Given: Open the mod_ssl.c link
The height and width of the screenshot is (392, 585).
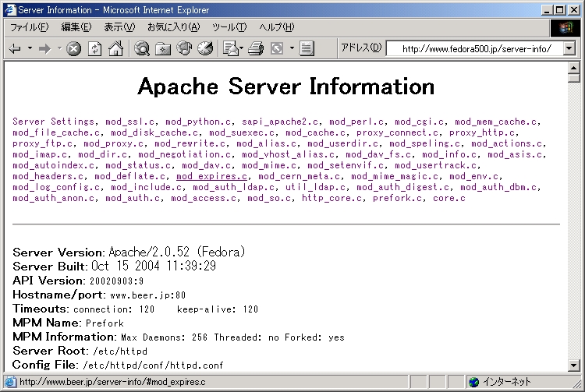Looking at the screenshot, I should [129, 122].
